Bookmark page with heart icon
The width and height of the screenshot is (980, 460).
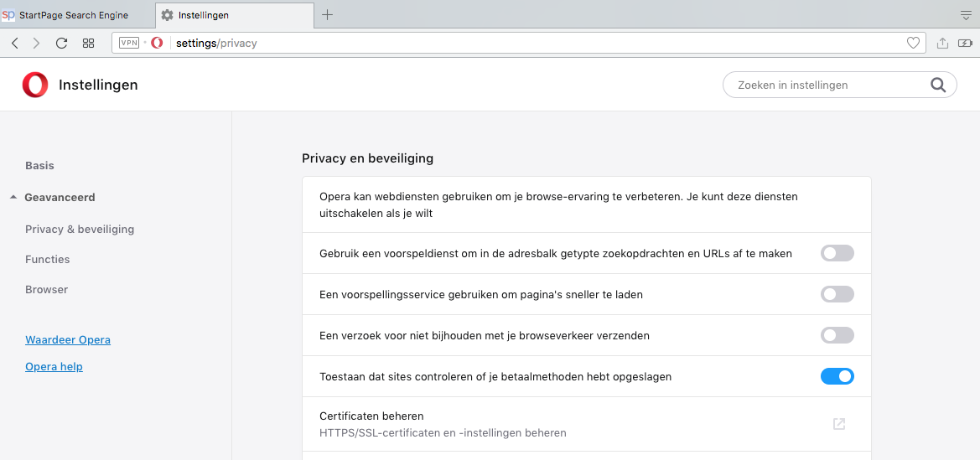[913, 43]
